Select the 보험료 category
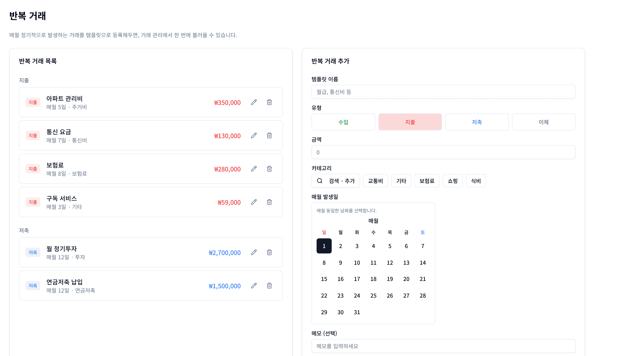This screenshot has height=356, width=644. click(x=427, y=181)
